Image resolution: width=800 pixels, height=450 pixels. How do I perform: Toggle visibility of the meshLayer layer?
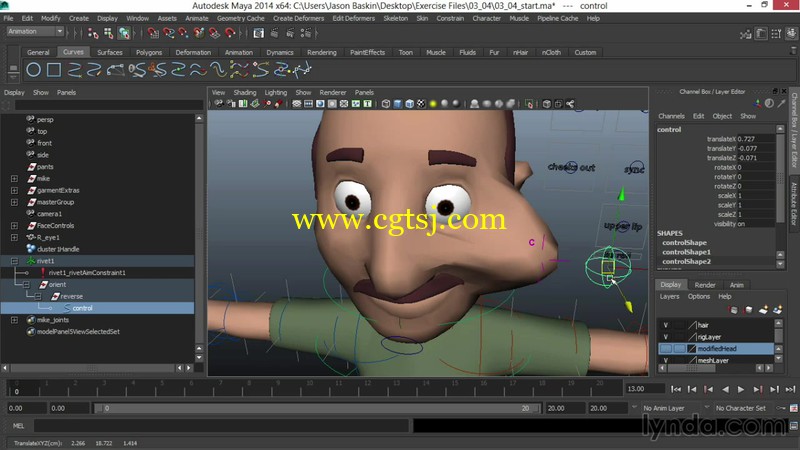pyautogui.click(x=665, y=360)
